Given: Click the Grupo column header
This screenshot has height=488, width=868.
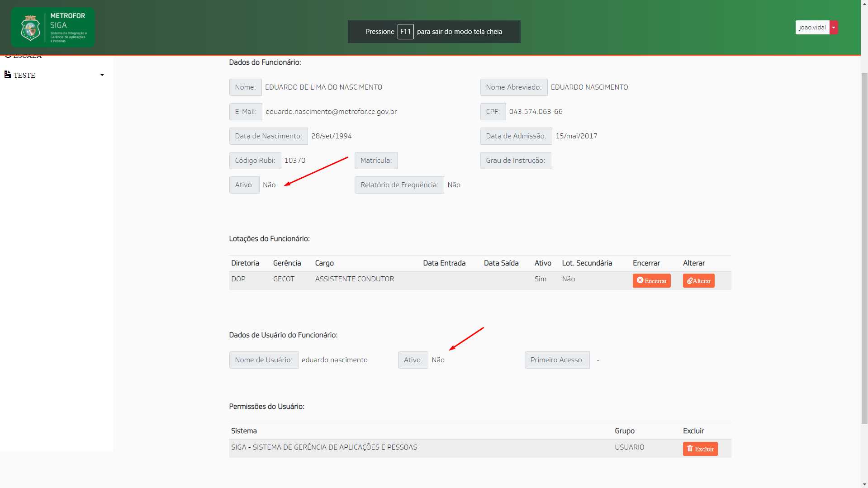Looking at the screenshot, I should pos(625,431).
